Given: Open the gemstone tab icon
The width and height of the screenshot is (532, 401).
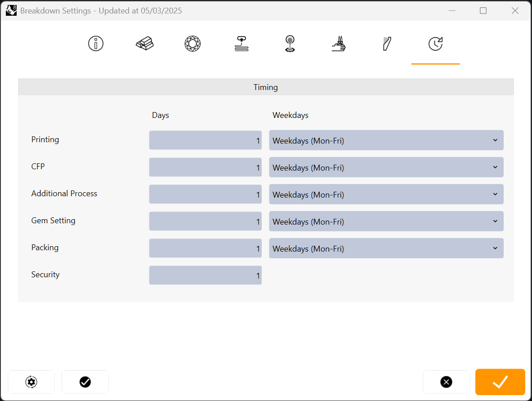Looking at the screenshot, I should click(x=193, y=44).
